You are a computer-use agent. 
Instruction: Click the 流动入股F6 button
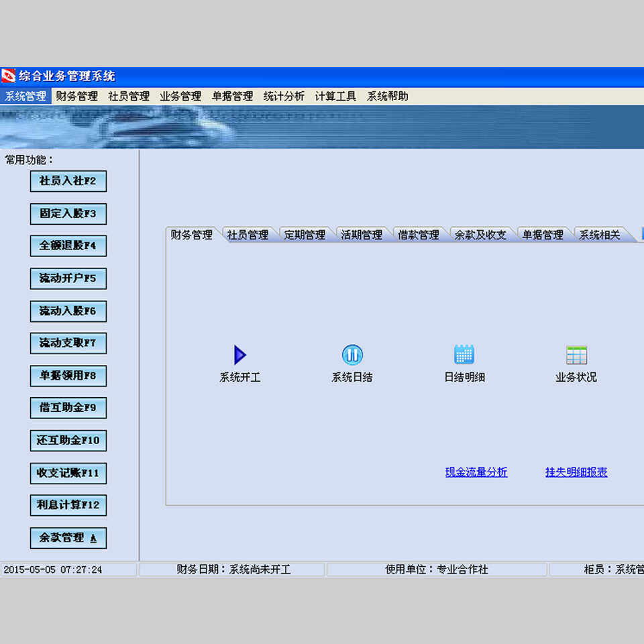[x=68, y=311]
